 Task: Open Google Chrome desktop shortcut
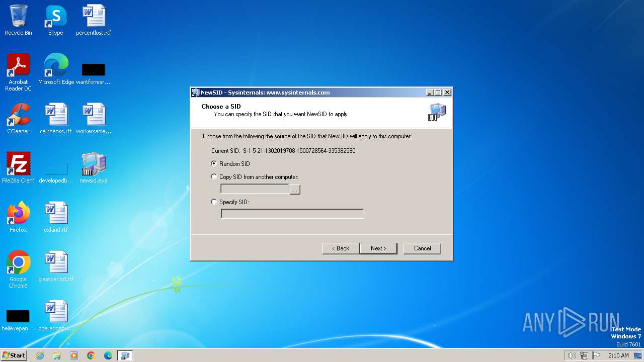(18, 269)
